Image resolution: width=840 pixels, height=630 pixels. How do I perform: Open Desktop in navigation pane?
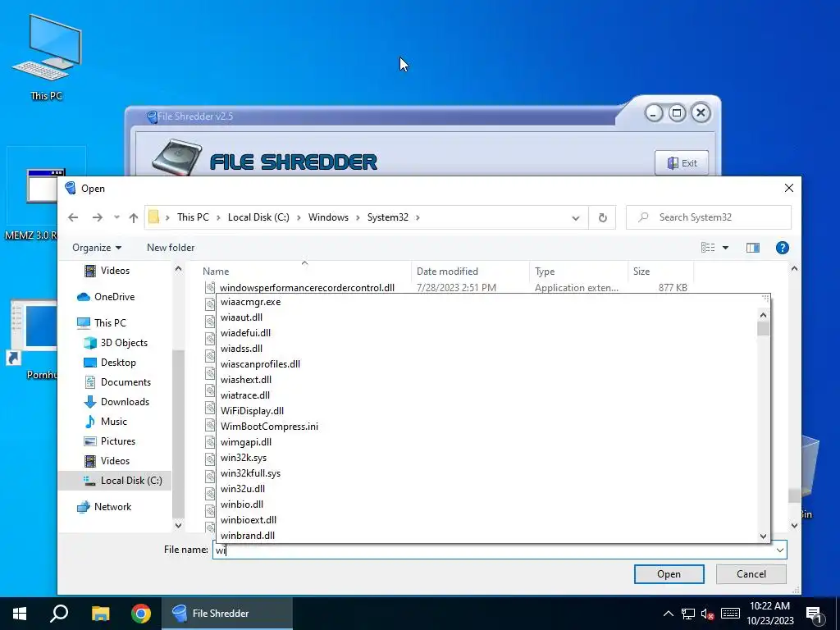click(110, 363)
